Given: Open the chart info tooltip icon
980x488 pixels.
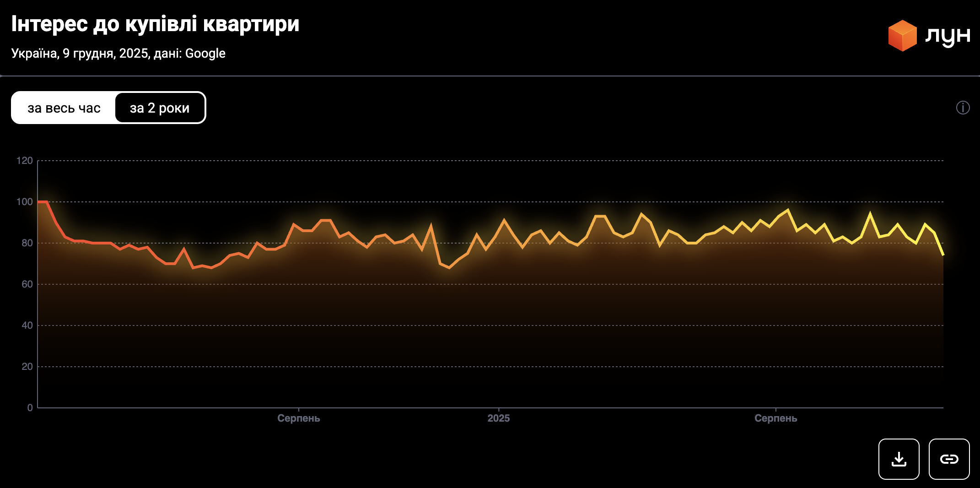Looking at the screenshot, I should coord(963,108).
